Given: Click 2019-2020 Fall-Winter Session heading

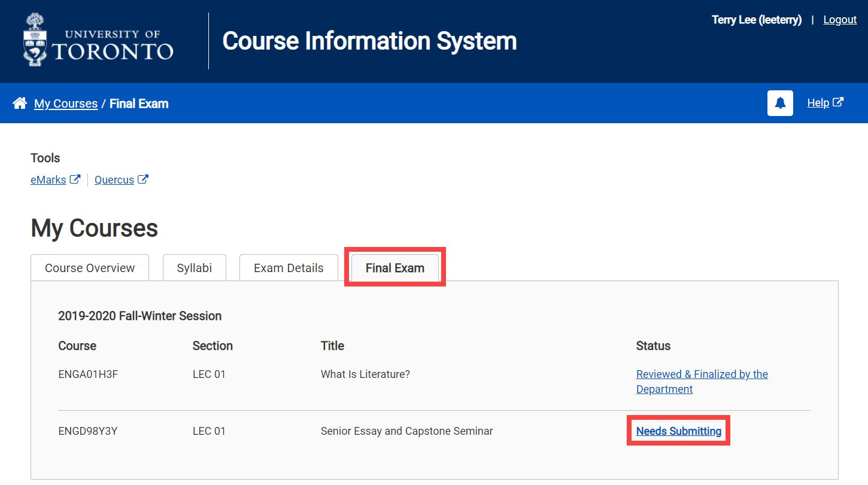Looking at the screenshot, I should pos(140,316).
